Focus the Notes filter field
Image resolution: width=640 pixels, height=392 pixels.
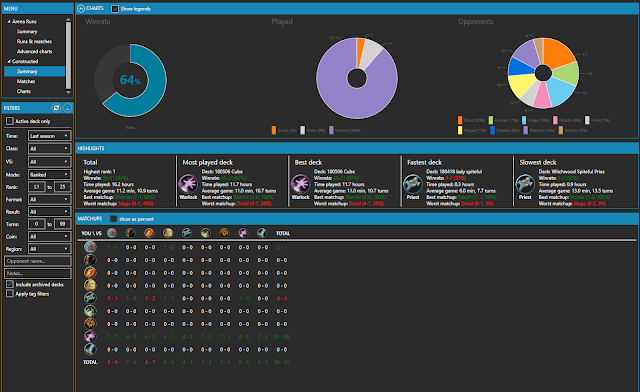click(38, 273)
